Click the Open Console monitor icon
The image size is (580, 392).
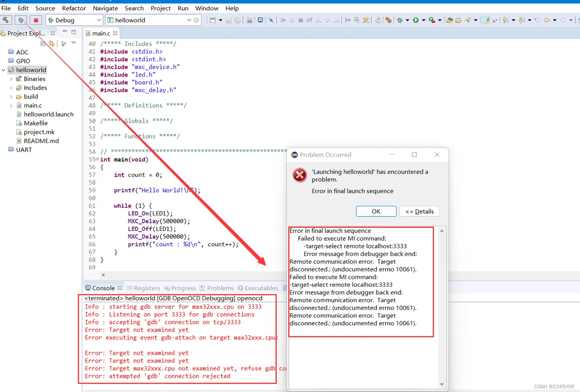[260, 20]
